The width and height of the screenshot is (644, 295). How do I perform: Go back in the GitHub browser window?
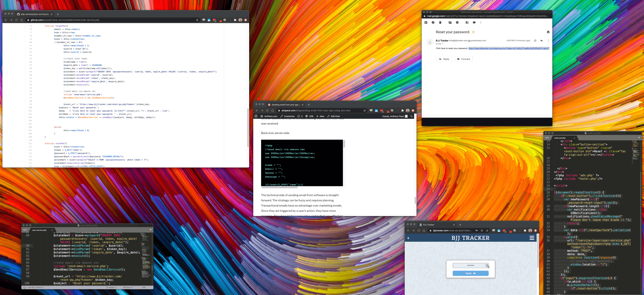[x=6, y=20]
